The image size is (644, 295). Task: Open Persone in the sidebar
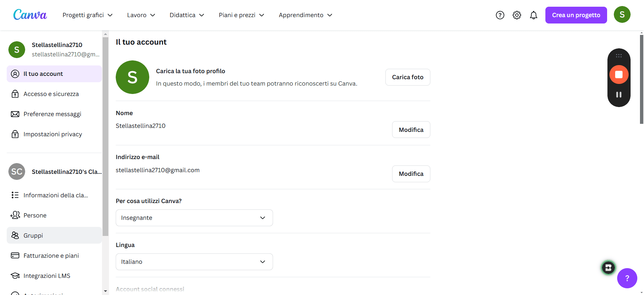54,215
